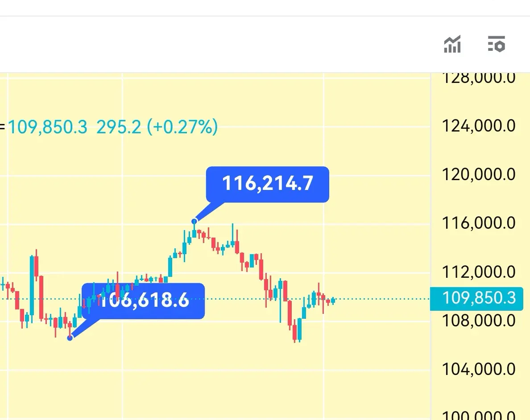Click the 128,000.0 price axis label
The height and width of the screenshot is (420, 530).
479,78
